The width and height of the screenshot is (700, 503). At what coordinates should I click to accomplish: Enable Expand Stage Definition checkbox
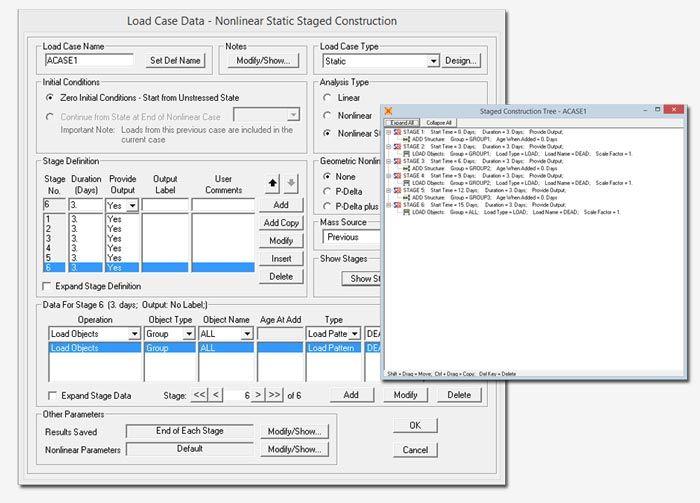(x=46, y=286)
